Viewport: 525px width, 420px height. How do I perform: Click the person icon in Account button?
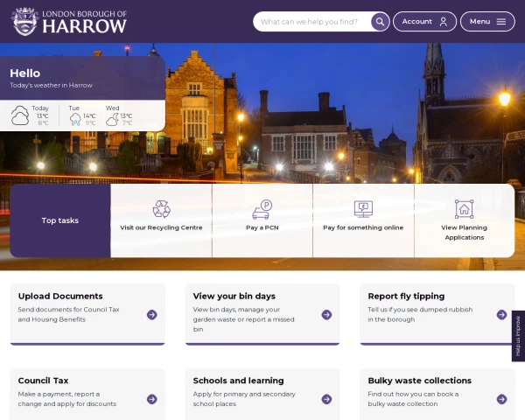pyautogui.click(x=444, y=22)
